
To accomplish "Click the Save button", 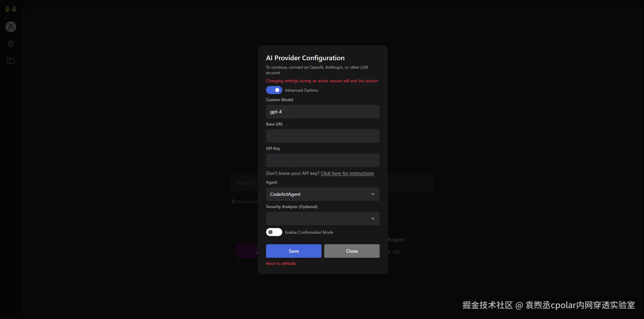I will (x=293, y=251).
